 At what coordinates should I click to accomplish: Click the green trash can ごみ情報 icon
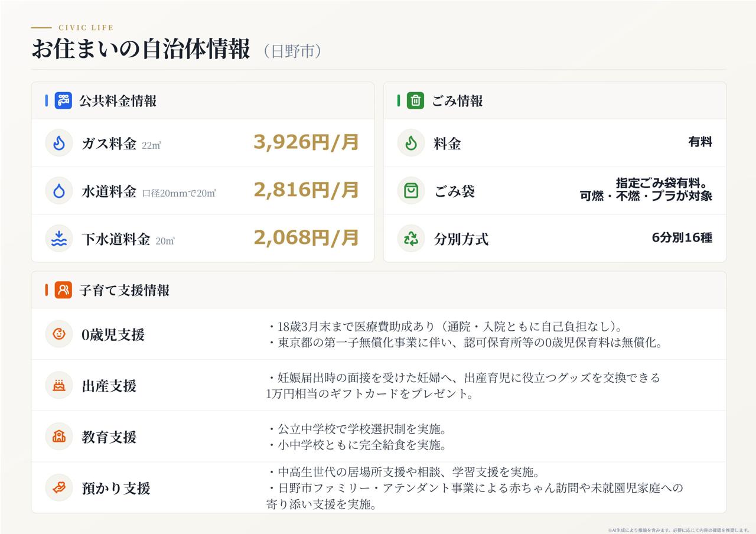point(415,100)
